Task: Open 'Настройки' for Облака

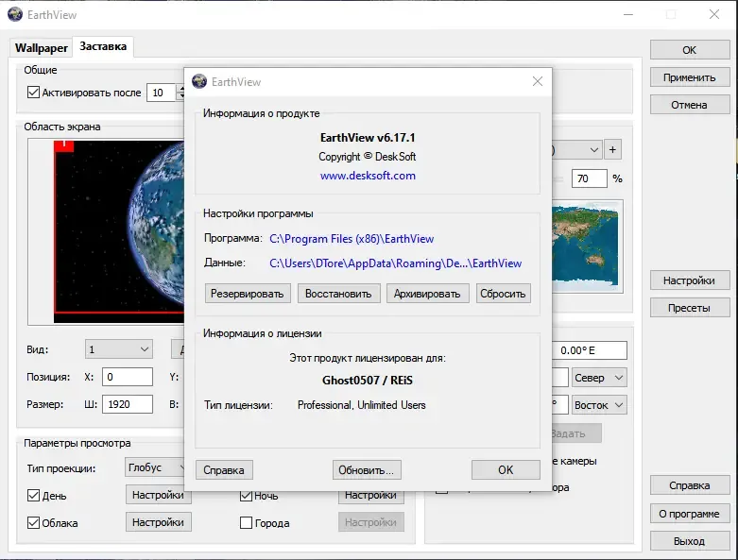Action: pyautogui.click(x=158, y=522)
